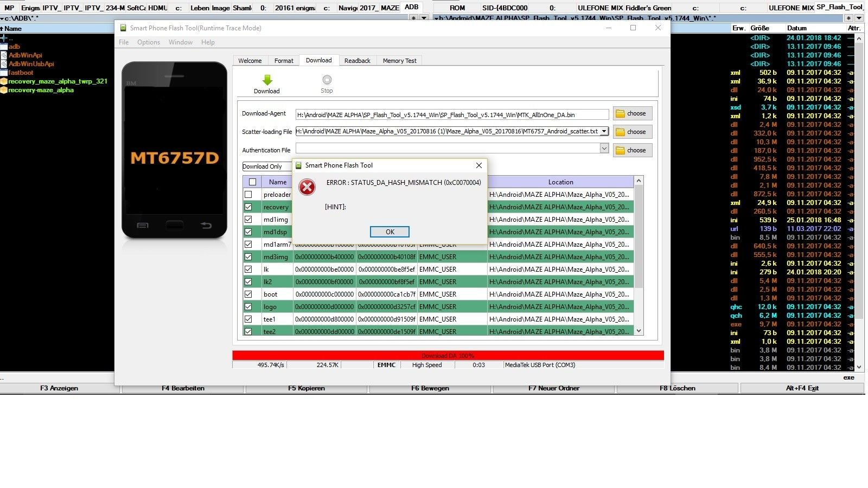The image size is (868, 488).
Task: Click the Download-Agent path field
Action: tap(452, 114)
